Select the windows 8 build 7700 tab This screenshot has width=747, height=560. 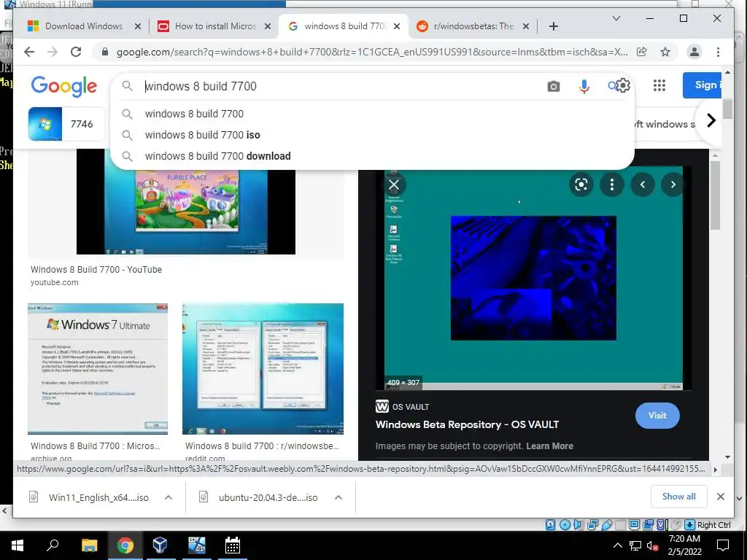pyautogui.click(x=343, y=26)
